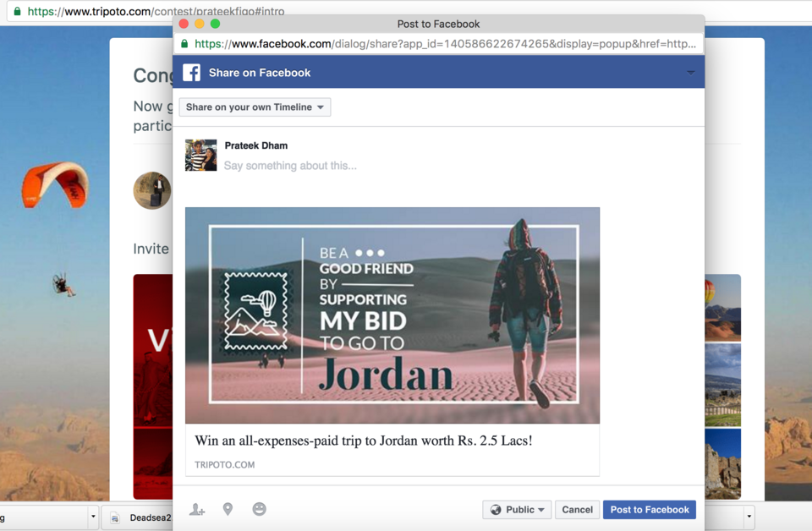Open the feeling/activity emoji icon

pyautogui.click(x=260, y=509)
